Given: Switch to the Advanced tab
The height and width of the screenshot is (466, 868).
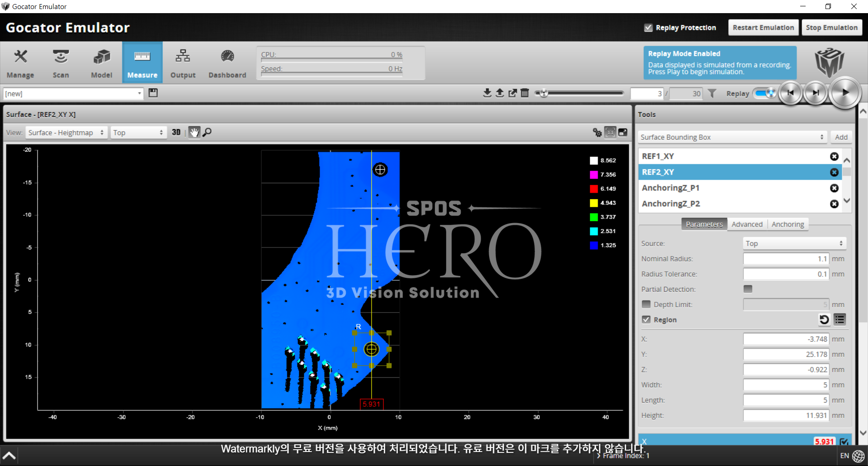Looking at the screenshot, I should tap(747, 224).
